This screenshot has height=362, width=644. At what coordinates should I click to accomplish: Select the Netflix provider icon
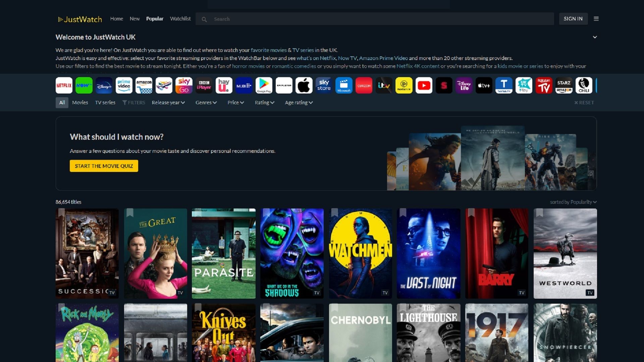(x=64, y=85)
